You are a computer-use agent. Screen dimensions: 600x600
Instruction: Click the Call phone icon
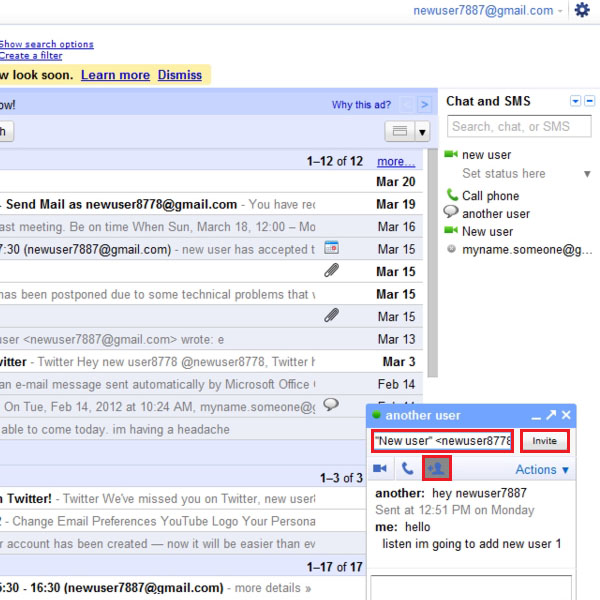(x=452, y=195)
